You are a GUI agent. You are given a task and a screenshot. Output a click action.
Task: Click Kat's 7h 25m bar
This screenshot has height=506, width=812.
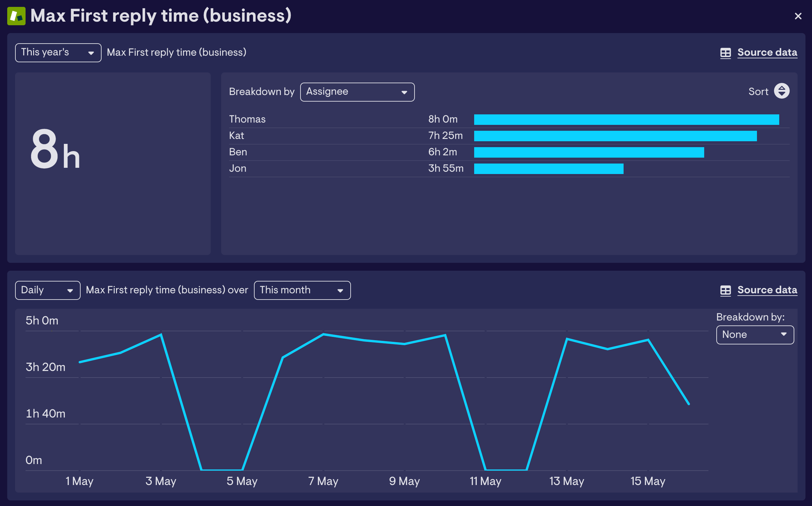[x=615, y=136]
